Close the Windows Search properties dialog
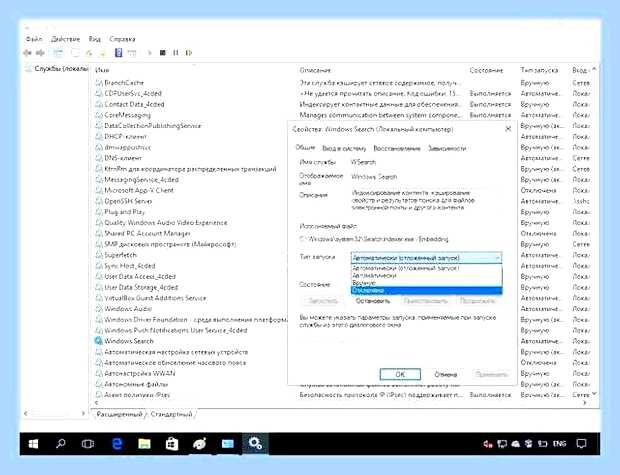This screenshot has height=475, width=620. [x=508, y=129]
